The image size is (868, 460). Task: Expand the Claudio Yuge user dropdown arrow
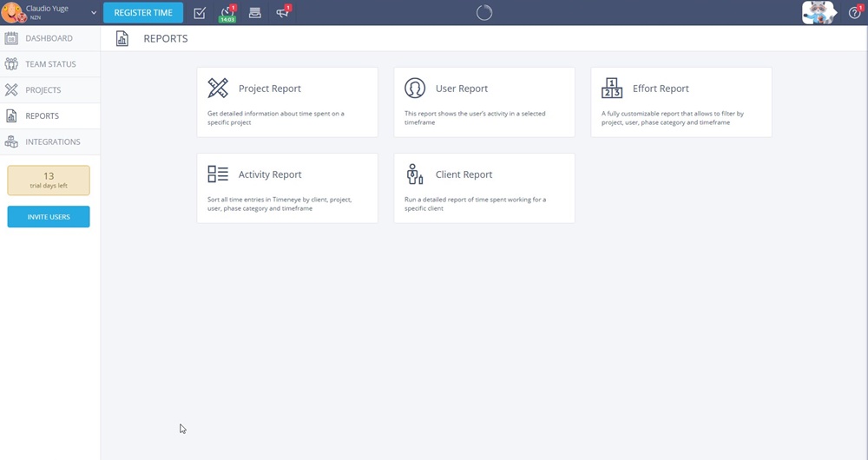[x=94, y=13]
